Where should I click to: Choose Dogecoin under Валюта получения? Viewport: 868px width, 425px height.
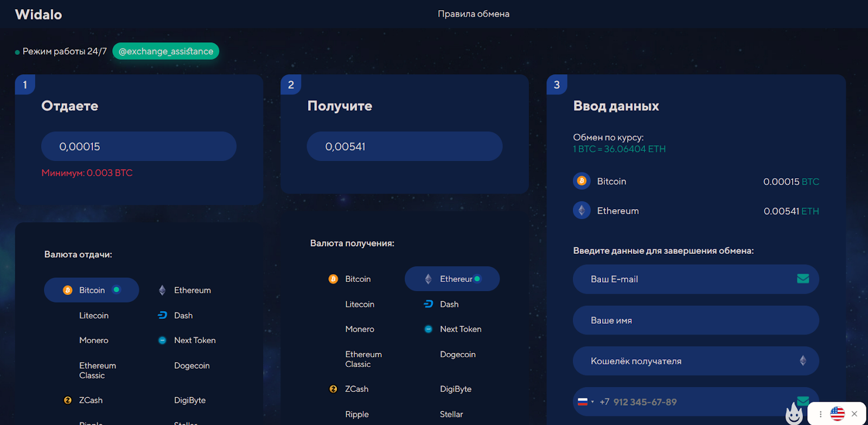point(458,355)
